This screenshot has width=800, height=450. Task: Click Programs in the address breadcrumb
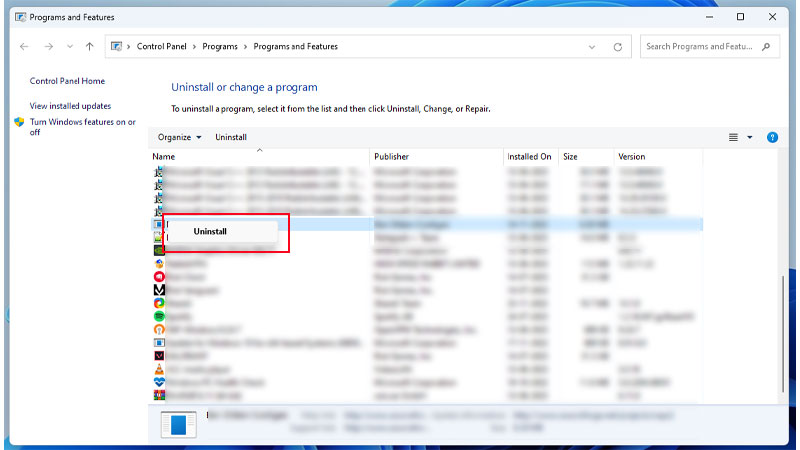tap(220, 46)
